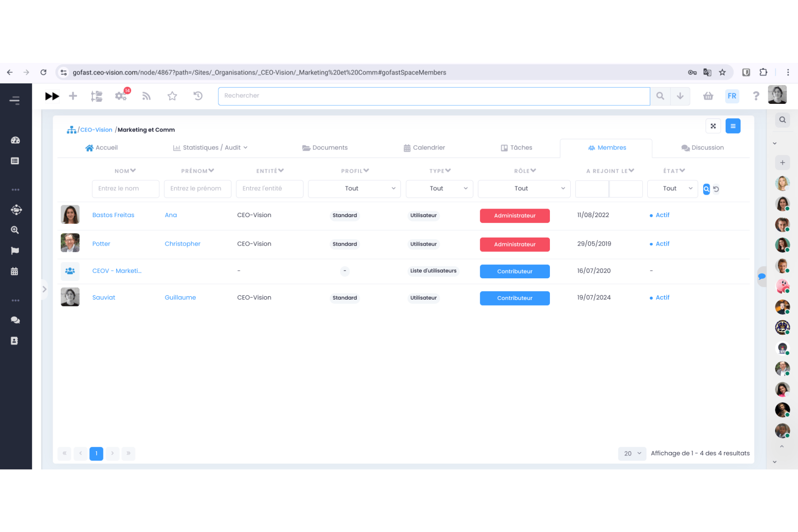Open the Profil filter dropdown
This screenshot has width=798, height=532.
point(354,189)
